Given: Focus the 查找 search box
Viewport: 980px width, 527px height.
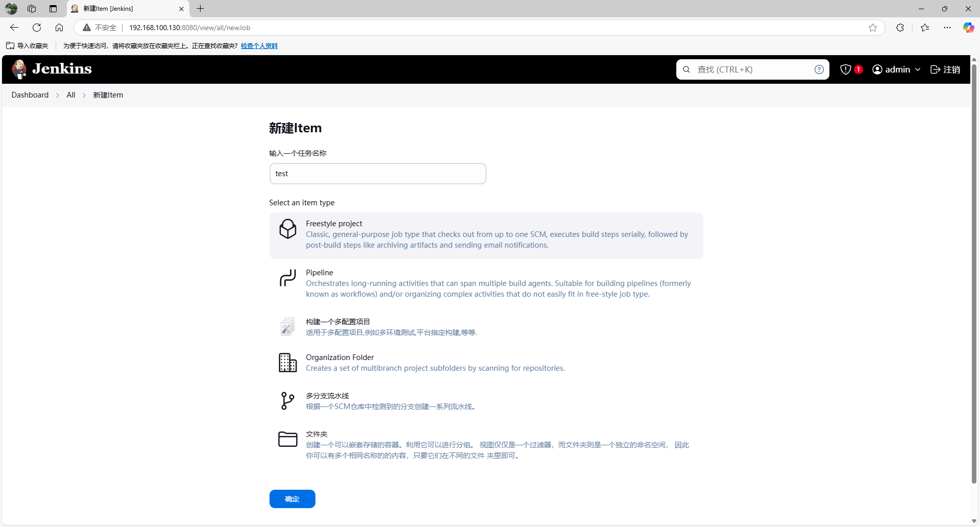Looking at the screenshot, I should pos(751,69).
